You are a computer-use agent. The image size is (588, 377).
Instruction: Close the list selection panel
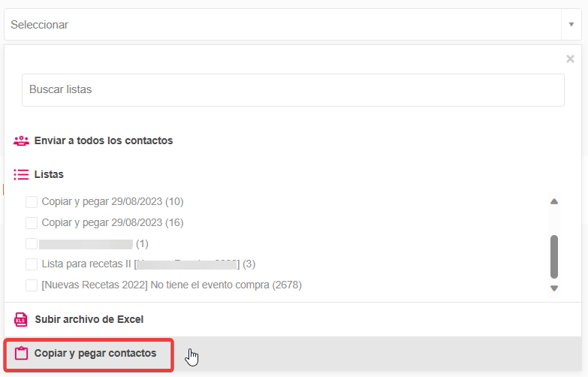coord(570,59)
